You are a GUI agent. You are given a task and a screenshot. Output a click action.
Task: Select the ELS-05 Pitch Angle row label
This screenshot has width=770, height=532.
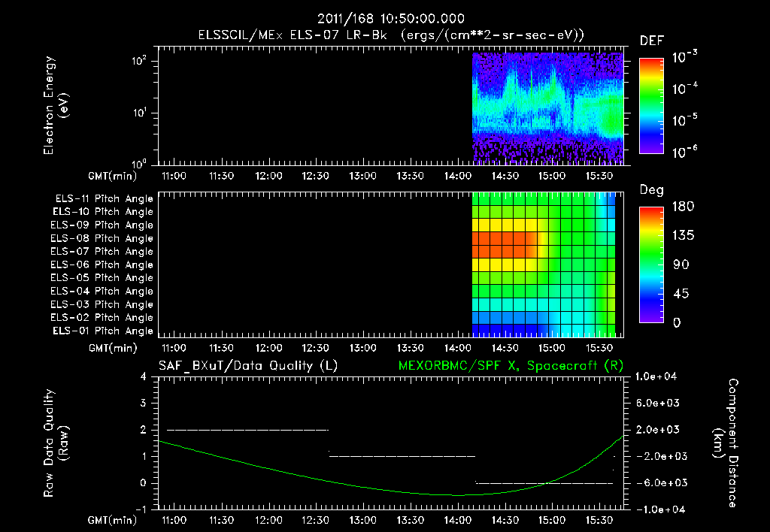(x=102, y=278)
